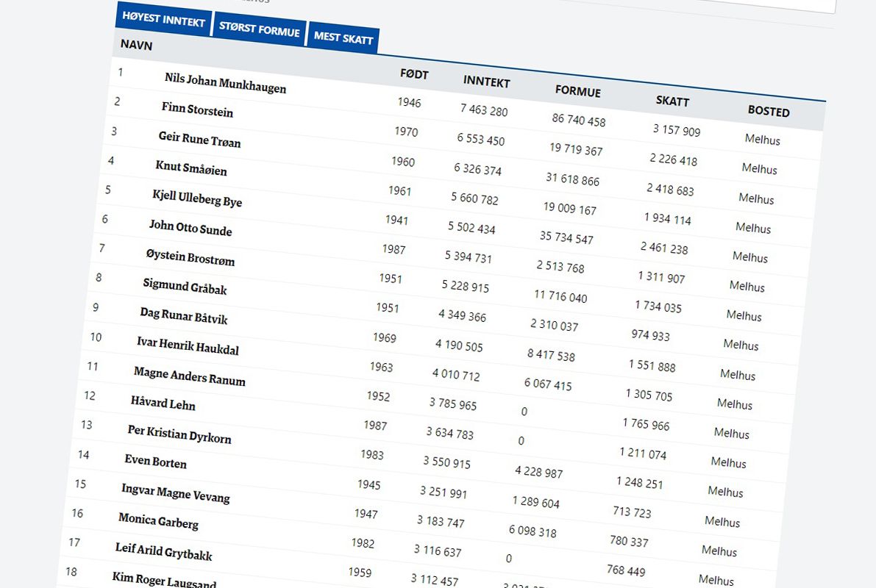
Task: Click the name Monica Garberg
Action: click(158, 521)
